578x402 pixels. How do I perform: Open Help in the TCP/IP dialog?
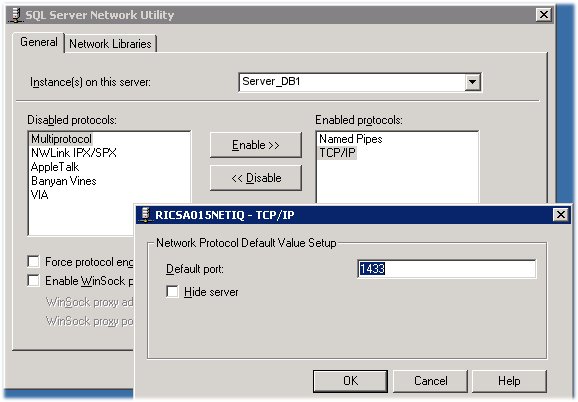pos(509,381)
